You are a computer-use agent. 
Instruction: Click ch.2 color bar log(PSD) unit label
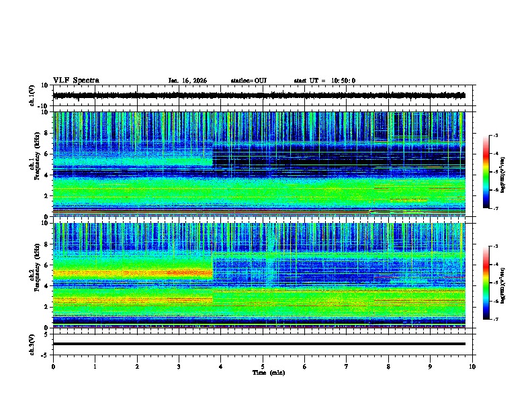point(503,285)
